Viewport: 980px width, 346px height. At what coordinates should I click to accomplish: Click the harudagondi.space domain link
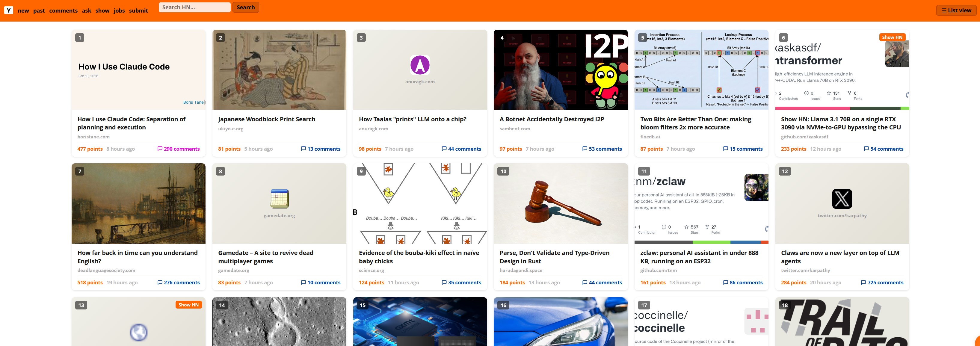(x=520, y=270)
